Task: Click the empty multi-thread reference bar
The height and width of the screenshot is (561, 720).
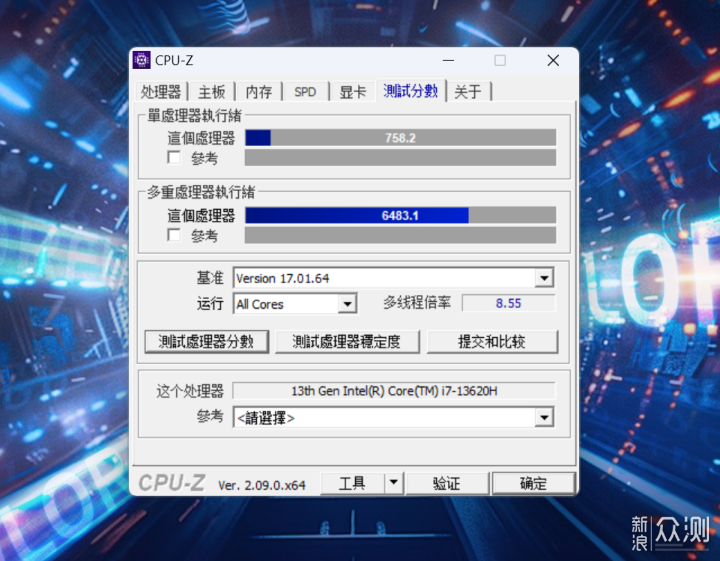Action: tap(400, 235)
